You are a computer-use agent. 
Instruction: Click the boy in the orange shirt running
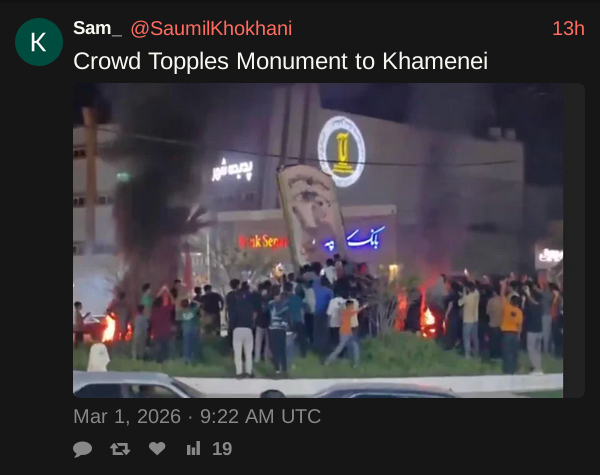(x=347, y=333)
